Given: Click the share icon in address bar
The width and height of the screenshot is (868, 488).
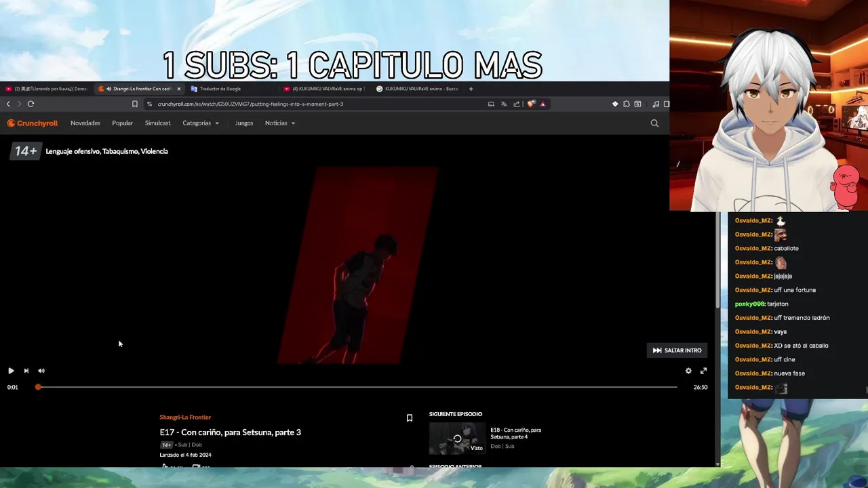Looking at the screenshot, I should (517, 104).
